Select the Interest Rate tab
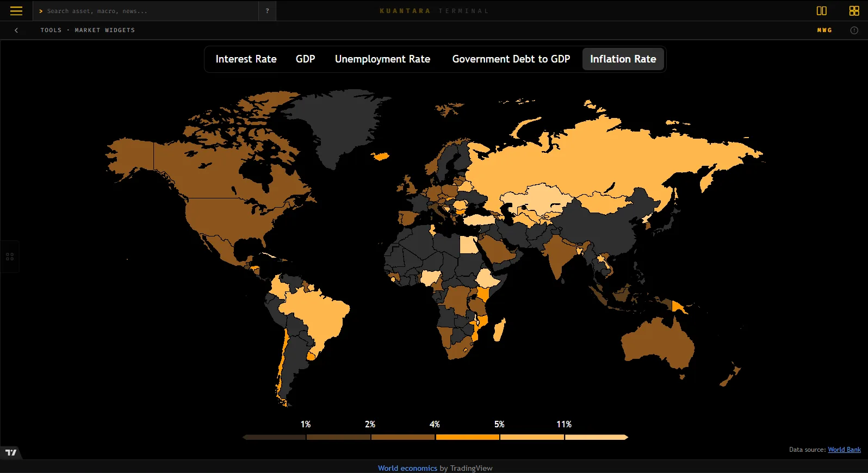The height and width of the screenshot is (473, 868). click(x=246, y=59)
